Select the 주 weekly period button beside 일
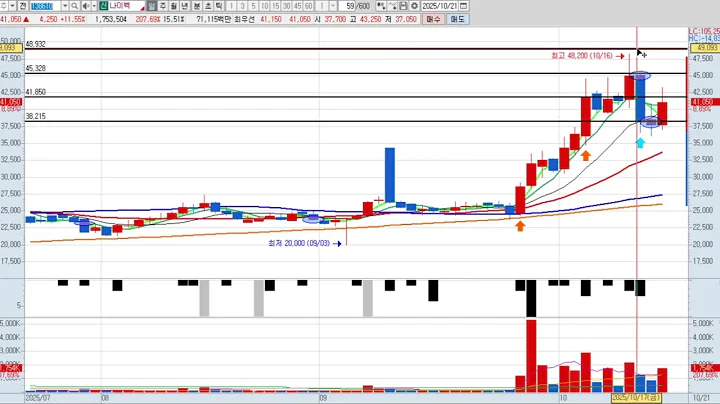The image size is (720, 404). 163,6
